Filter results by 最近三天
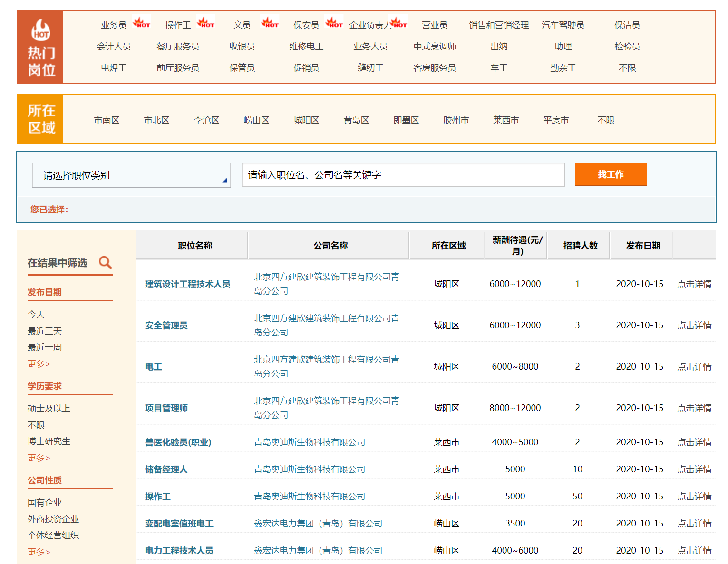728x564 pixels. 45,331
